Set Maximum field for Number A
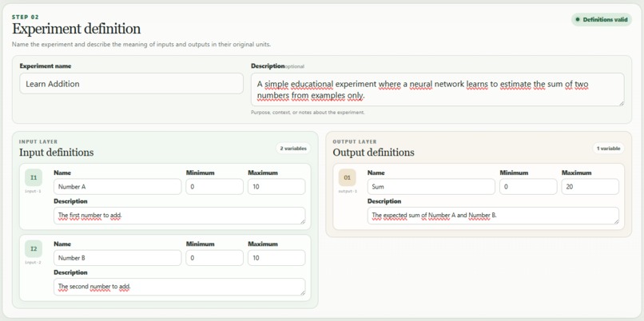The image size is (644, 321). pyautogui.click(x=276, y=187)
